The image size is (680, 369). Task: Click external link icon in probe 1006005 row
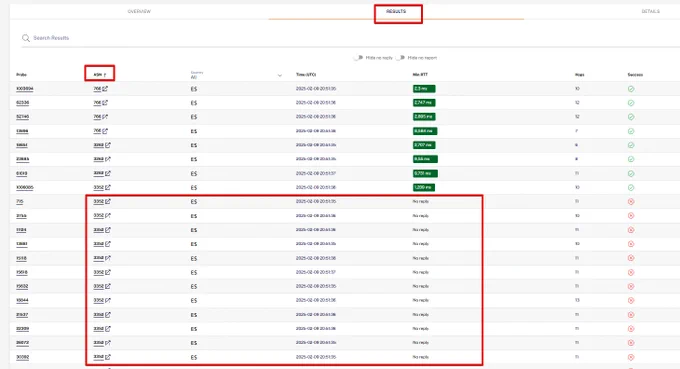108,187
